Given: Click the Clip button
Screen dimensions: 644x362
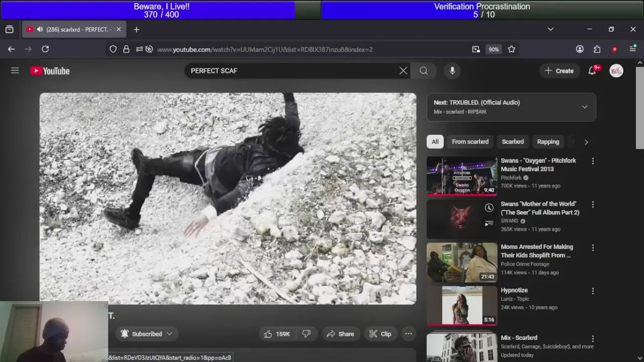Looking at the screenshot, I should coord(380,334).
